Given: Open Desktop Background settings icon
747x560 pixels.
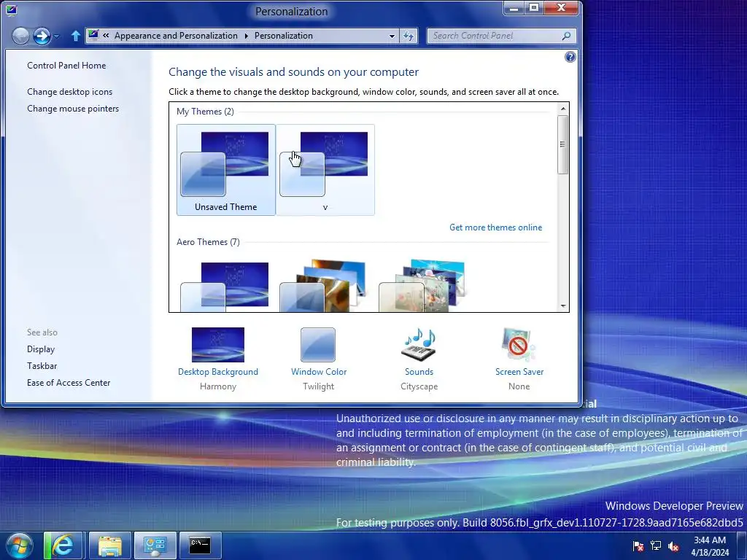Looking at the screenshot, I should (x=217, y=345).
